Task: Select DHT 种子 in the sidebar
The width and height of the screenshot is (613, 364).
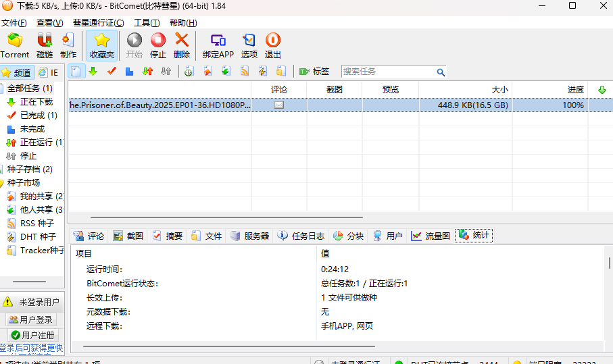Action: click(38, 236)
